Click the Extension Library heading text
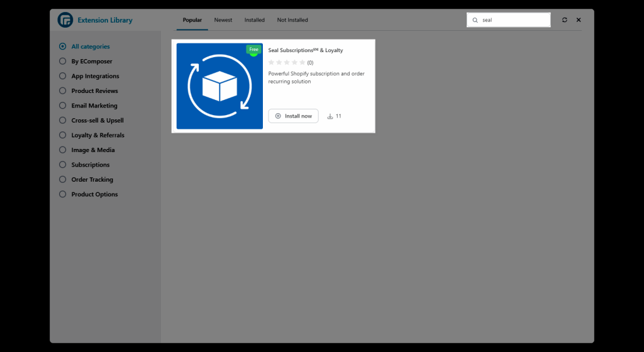Image resolution: width=644 pixels, height=352 pixels. 105,20
